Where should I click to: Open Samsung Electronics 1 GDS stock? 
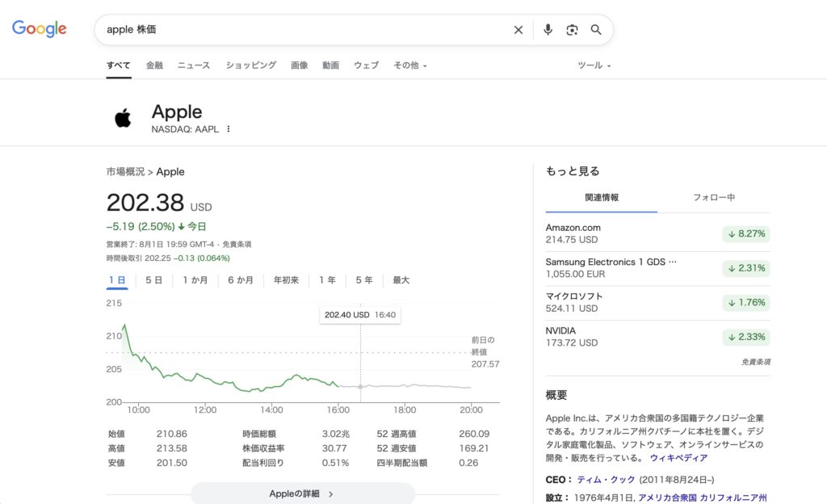click(x=657, y=268)
